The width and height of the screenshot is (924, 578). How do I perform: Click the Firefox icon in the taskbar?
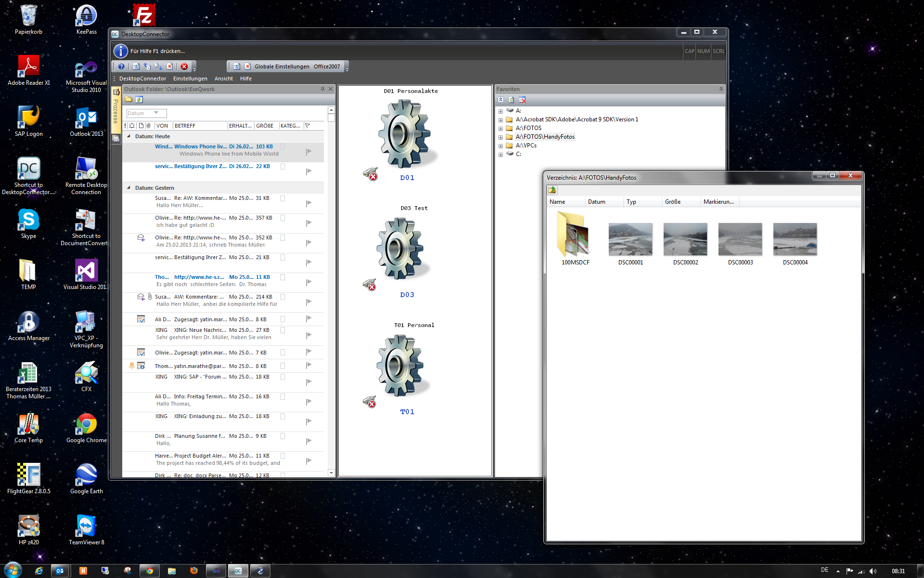tap(194, 571)
